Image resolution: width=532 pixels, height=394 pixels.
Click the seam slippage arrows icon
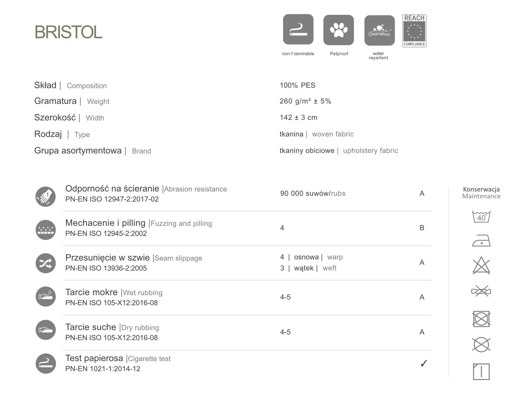(46, 263)
